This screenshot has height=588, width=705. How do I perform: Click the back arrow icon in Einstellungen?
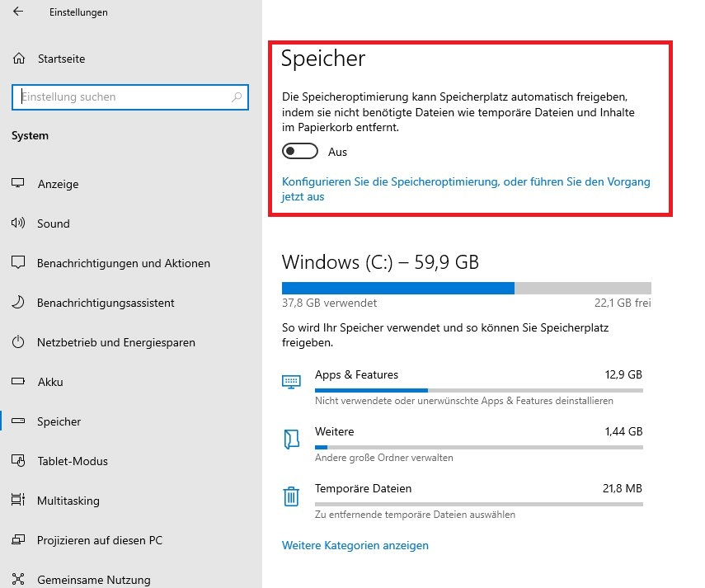click(x=18, y=12)
